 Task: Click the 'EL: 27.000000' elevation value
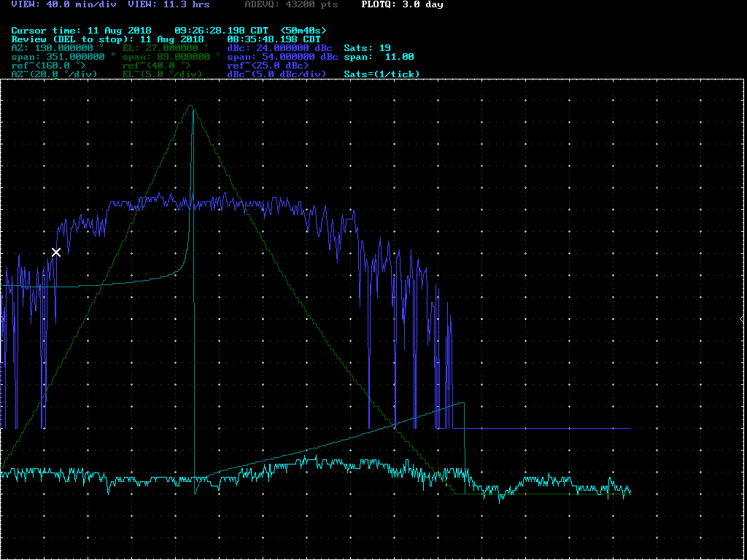click(x=166, y=48)
